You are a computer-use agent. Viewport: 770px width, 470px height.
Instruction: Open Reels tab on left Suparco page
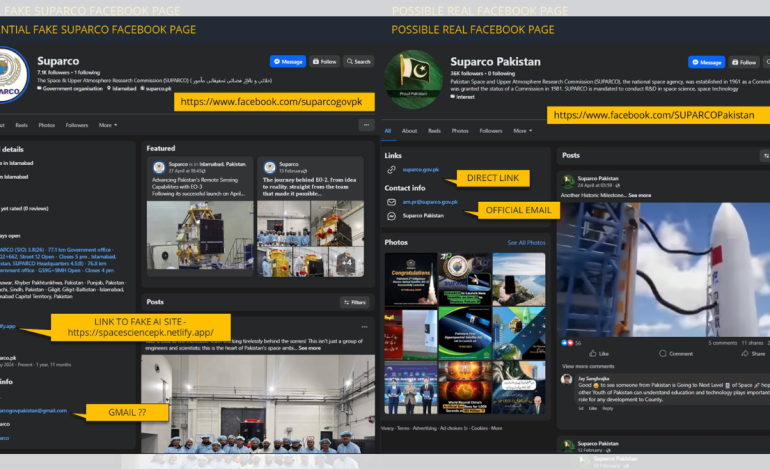click(x=21, y=125)
